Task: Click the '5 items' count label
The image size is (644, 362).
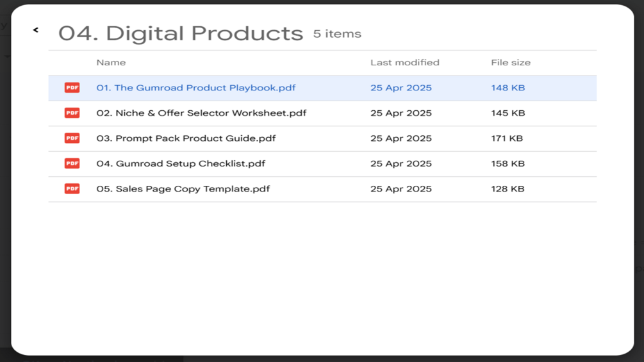Action: (337, 34)
